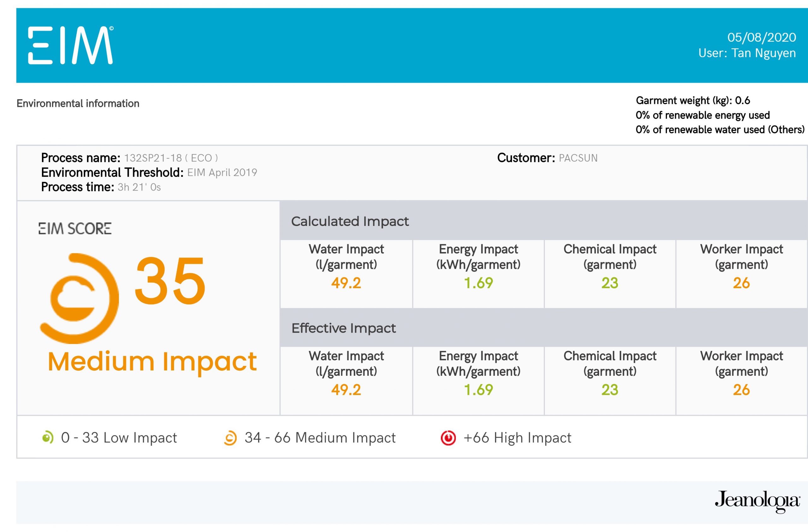Click Effective Energy Impact value 1.69
The image size is (808, 532).
478,390
